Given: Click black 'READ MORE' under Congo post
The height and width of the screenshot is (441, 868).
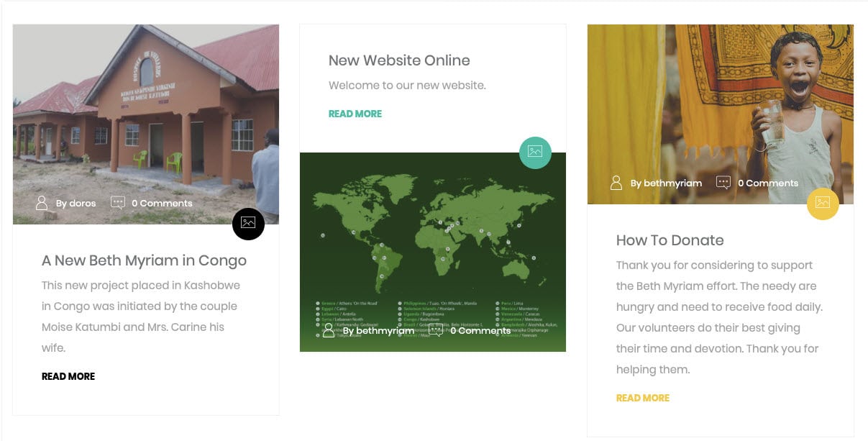Looking at the screenshot, I should coord(68,376).
